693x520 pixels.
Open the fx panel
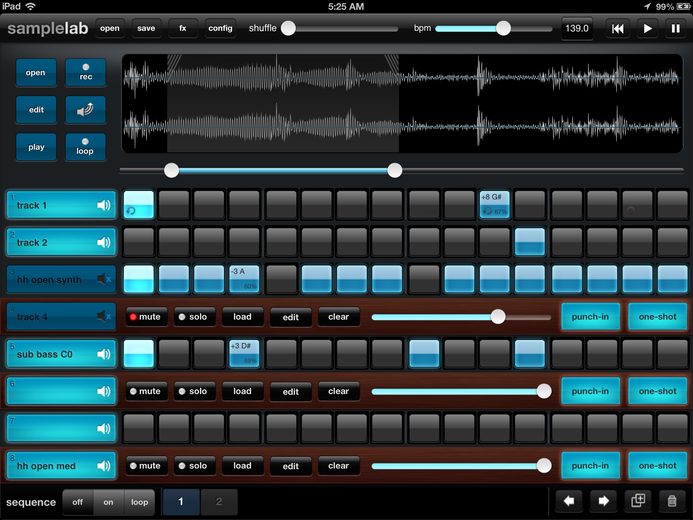[183, 28]
